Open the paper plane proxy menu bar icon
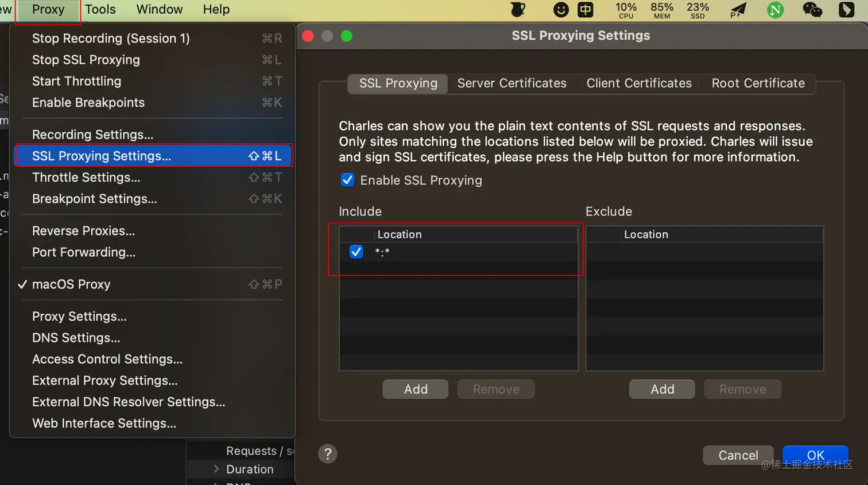The image size is (868, 485). (x=738, y=9)
